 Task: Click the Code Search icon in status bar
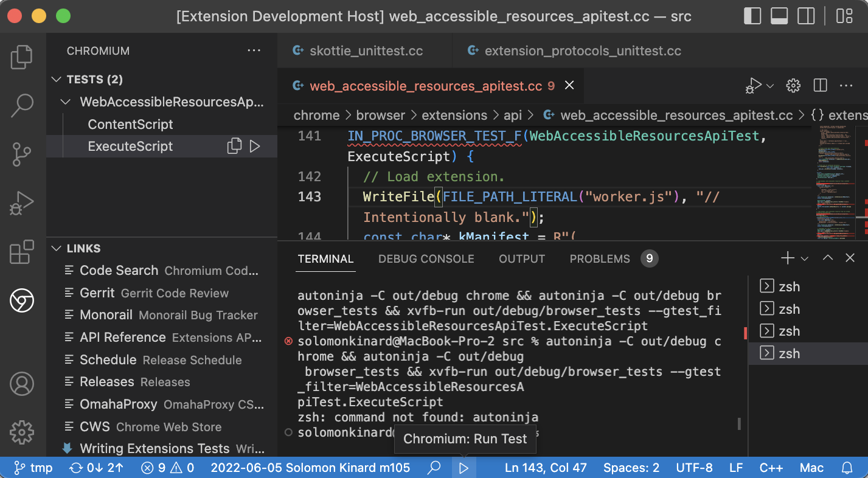pos(434,468)
